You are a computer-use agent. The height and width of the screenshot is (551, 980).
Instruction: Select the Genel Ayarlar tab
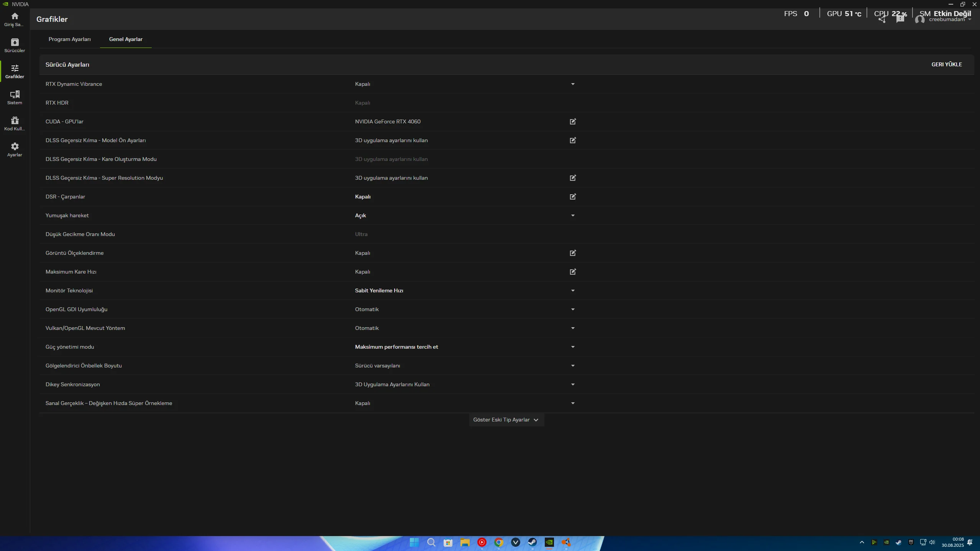(x=126, y=39)
